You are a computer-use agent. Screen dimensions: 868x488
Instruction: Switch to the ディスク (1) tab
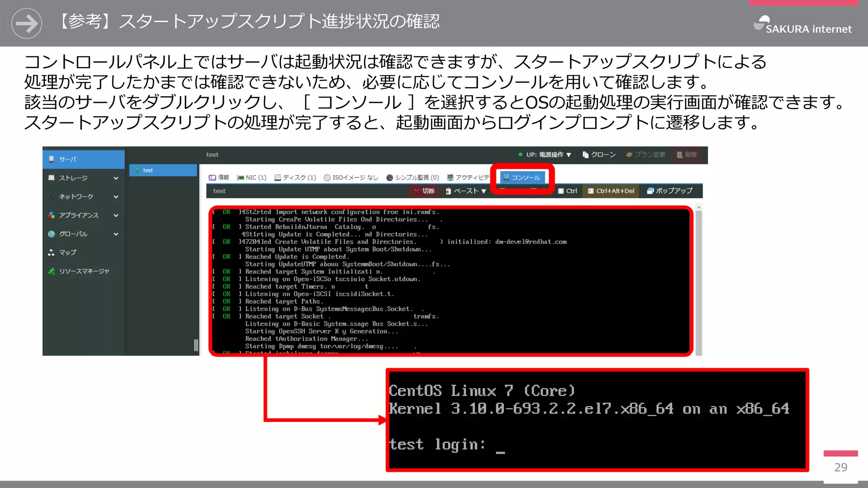coord(295,177)
